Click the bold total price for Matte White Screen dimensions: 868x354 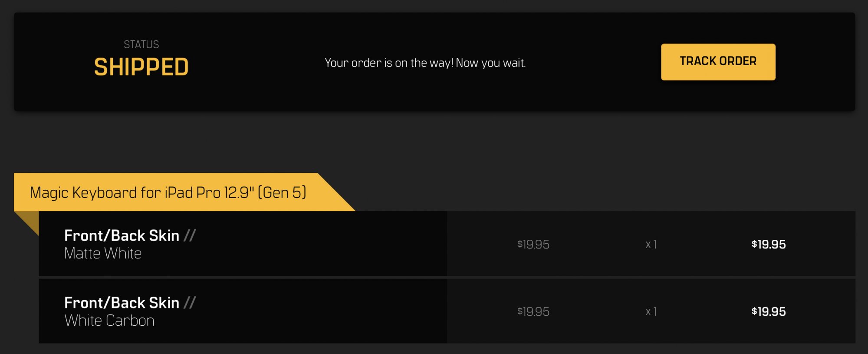[x=769, y=245]
